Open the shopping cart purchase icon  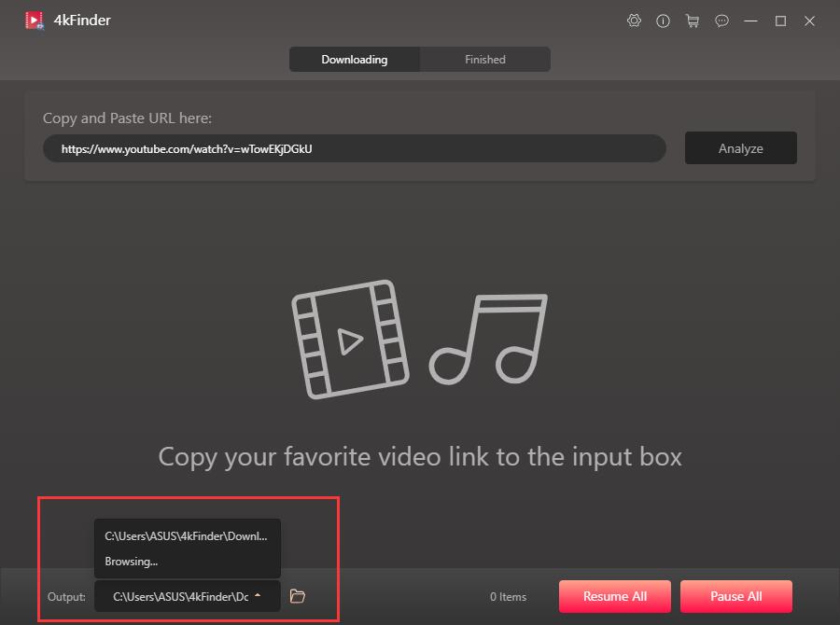693,21
